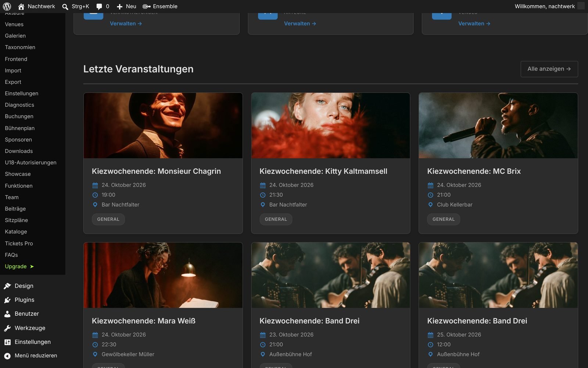This screenshot has height=368, width=588.
Task: Click GENERAL tag on MC Brix card
Action: point(444,219)
